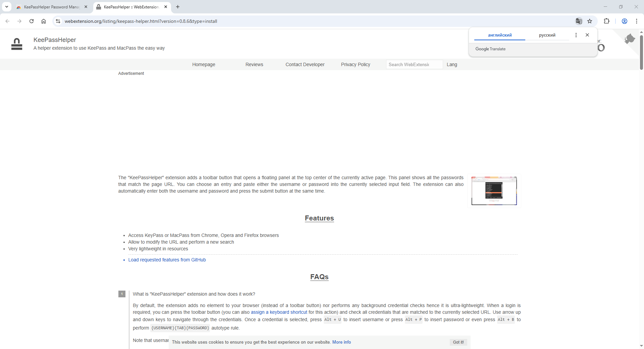Click Got it! on cookie notice
This screenshot has height=349, width=644.
point(458,342)
